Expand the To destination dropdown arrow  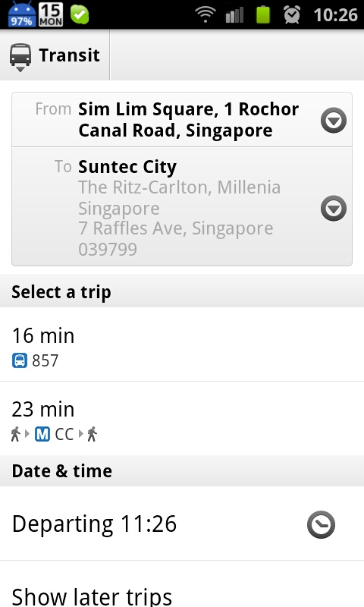click(334, 208)
